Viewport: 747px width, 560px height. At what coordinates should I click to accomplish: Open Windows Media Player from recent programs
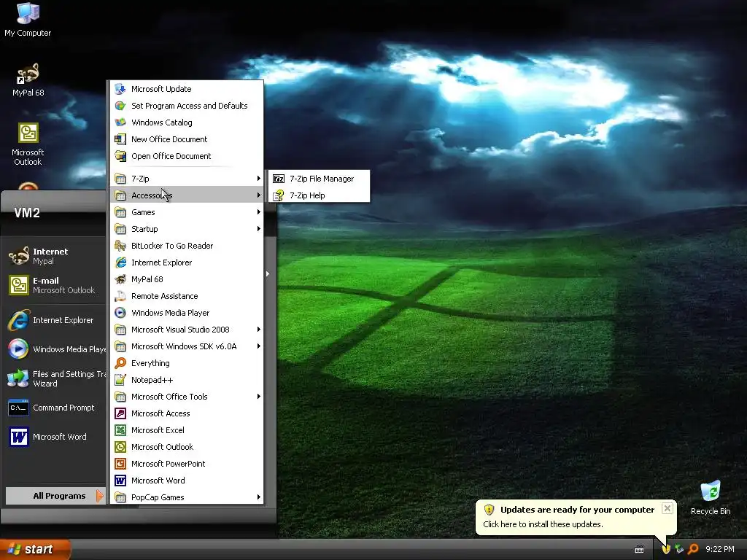pos(55,349)
